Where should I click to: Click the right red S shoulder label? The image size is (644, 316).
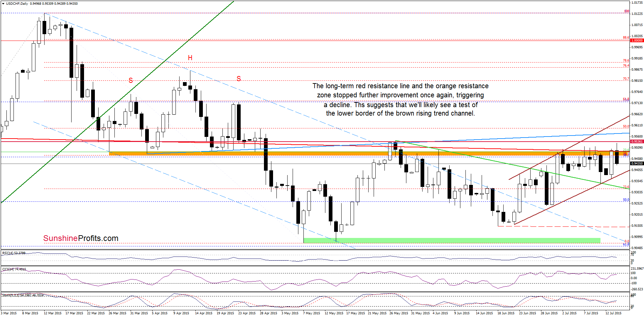tap(239, 79)
